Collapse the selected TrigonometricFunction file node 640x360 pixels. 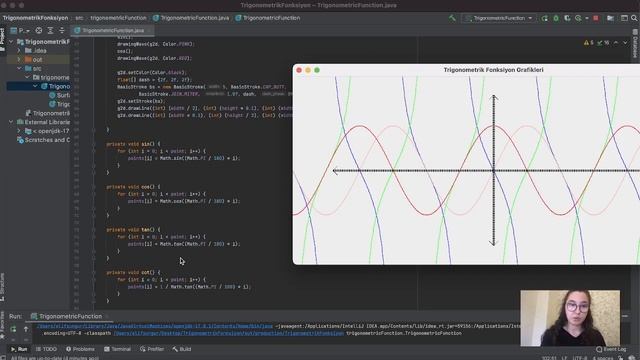35,86
